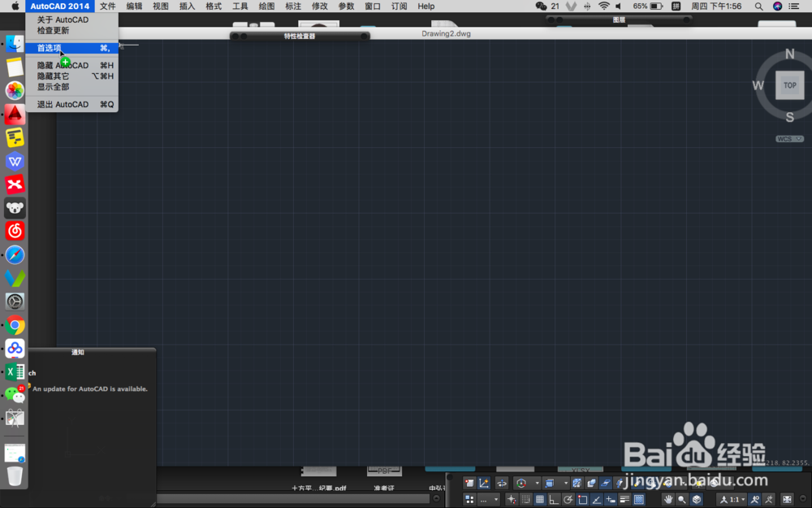The height and width of the screenshot is (508, 812).
Task: Click W on the ViewCube compass
Action: point(758,85)
